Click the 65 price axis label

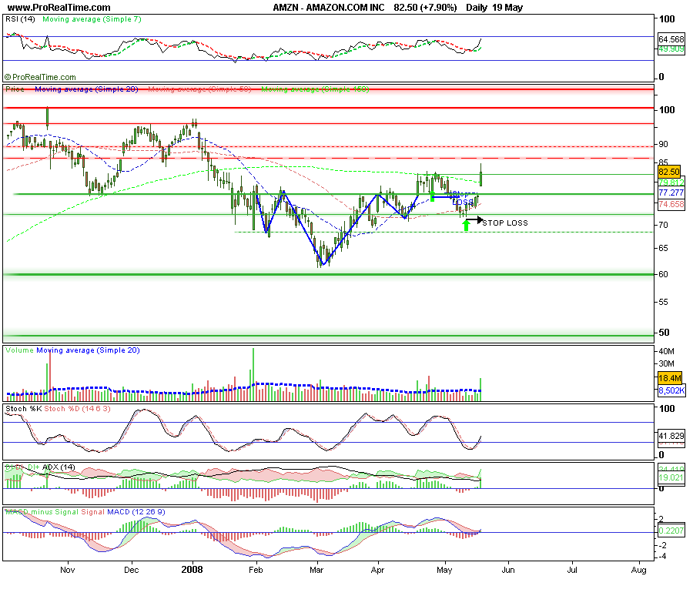pyautogui.click(x=664, y=249)
